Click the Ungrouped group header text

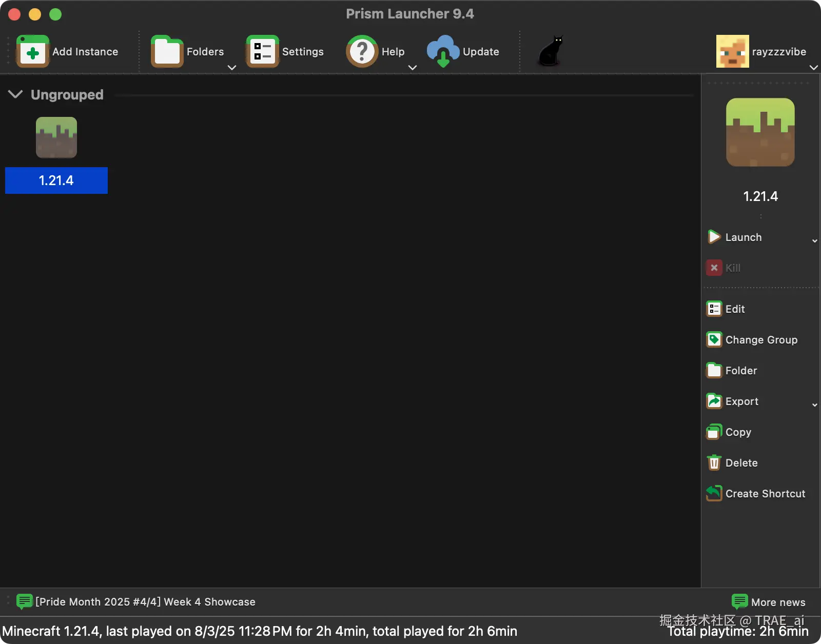(x=67, y=95)
